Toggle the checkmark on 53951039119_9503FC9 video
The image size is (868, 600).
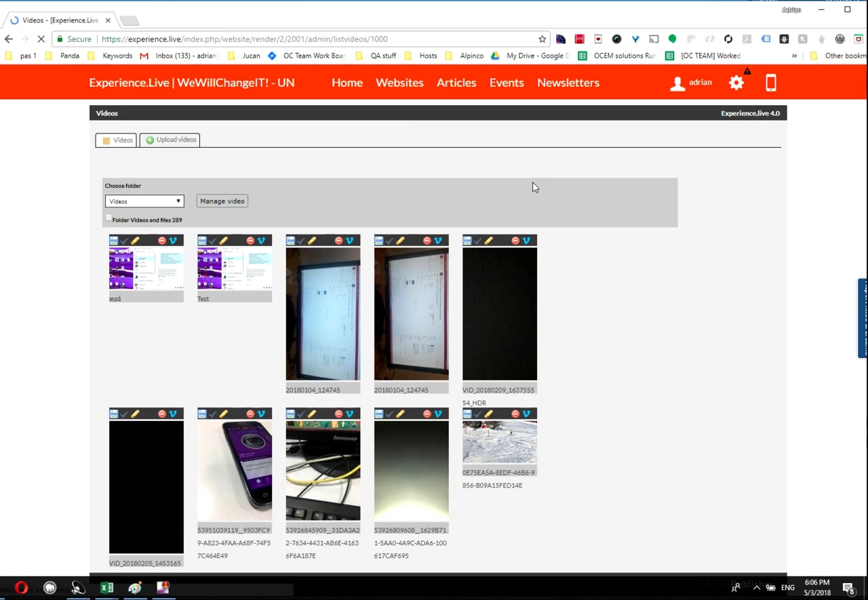213,414
